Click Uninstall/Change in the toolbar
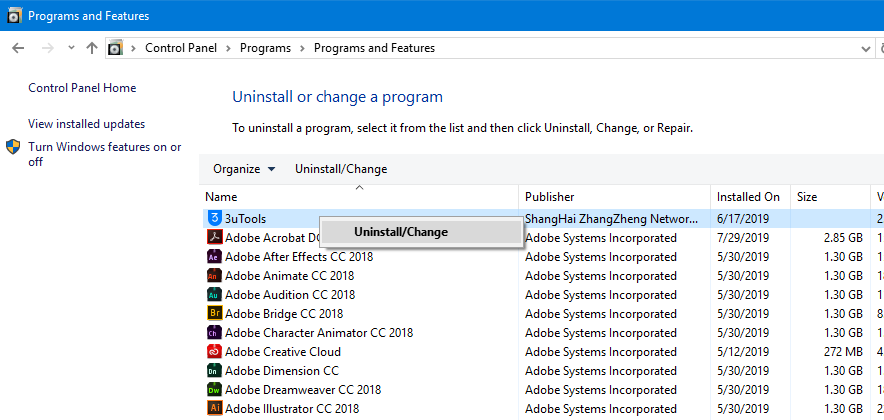This screenshot has width=884, height=420. (341, 169)
